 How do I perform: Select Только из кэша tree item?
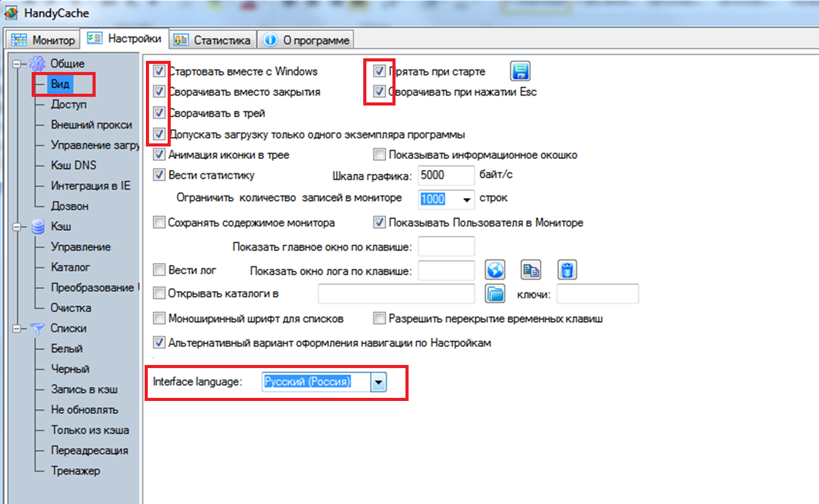[90, 430]
